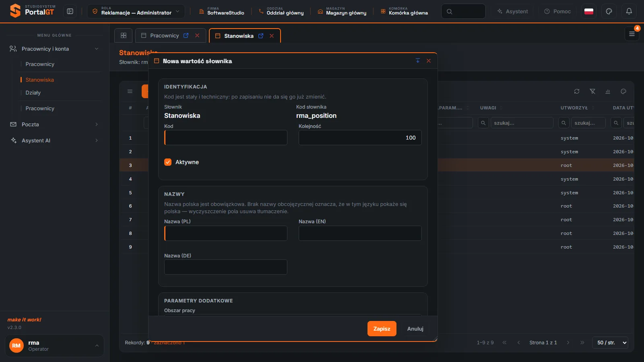Open Pracownicy tab in new window
This screenshot has width=644, height=362.
[186, 35]
